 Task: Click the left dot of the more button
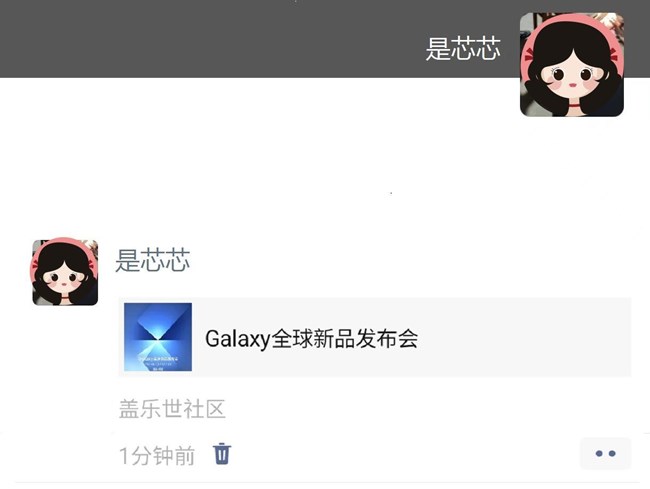click(599, 454)
